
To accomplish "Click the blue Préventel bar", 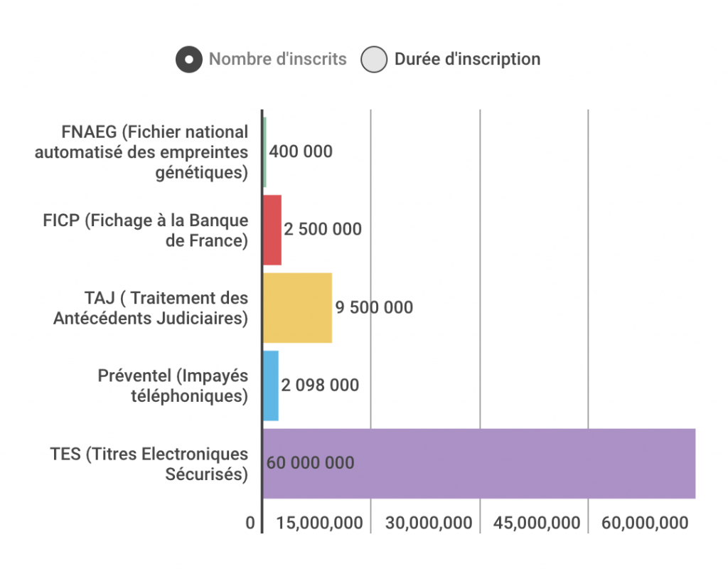I will [x=271, y=385].
